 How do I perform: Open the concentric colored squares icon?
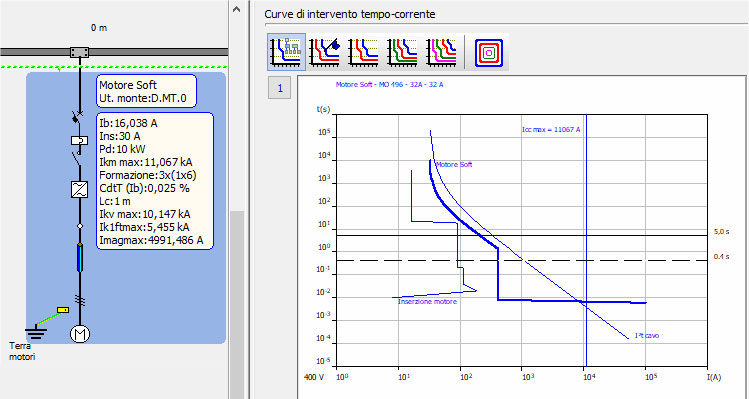(489, 53)
